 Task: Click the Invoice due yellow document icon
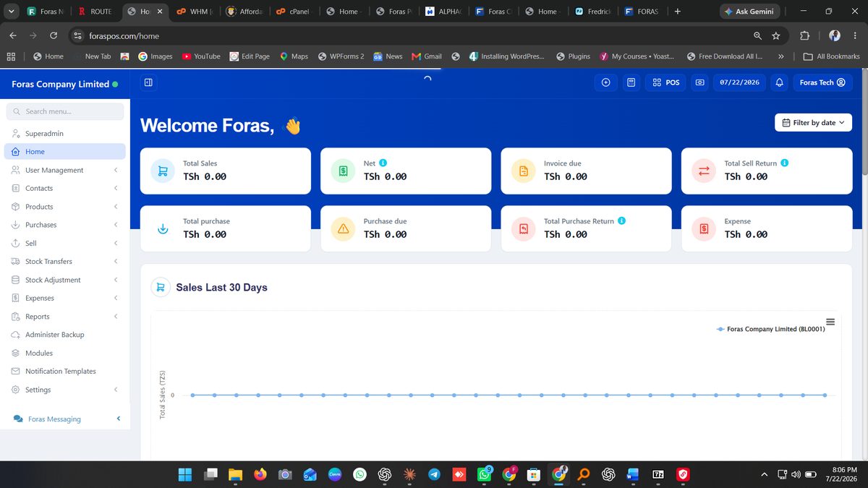pyautogui.click(x=523, y=171)
